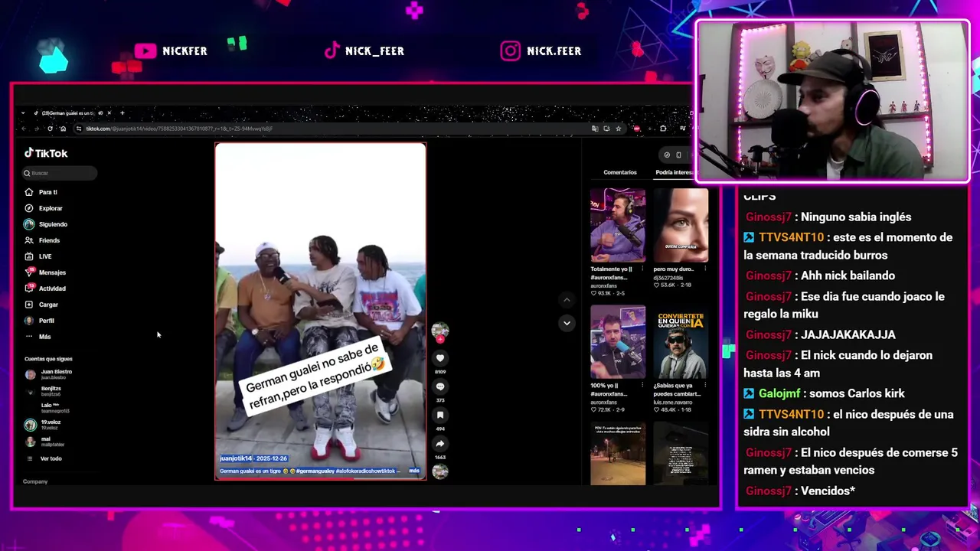The width and height of the screenshot is (980, 551).
Task: Open Juan Biestro followed account
Action: pos(49,374)
